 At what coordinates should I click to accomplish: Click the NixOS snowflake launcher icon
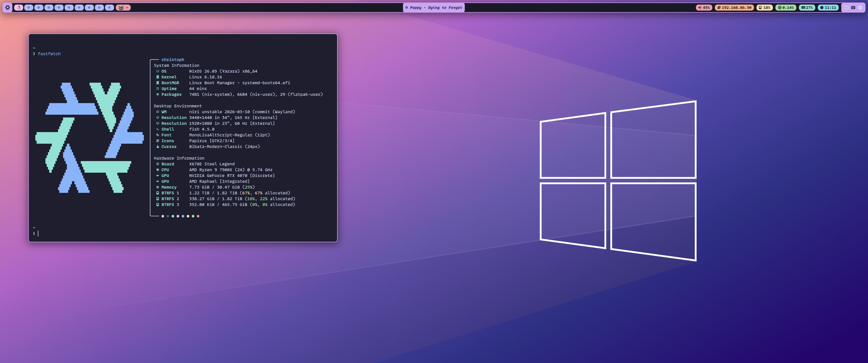pyautogui.click(x=7, y=7)
